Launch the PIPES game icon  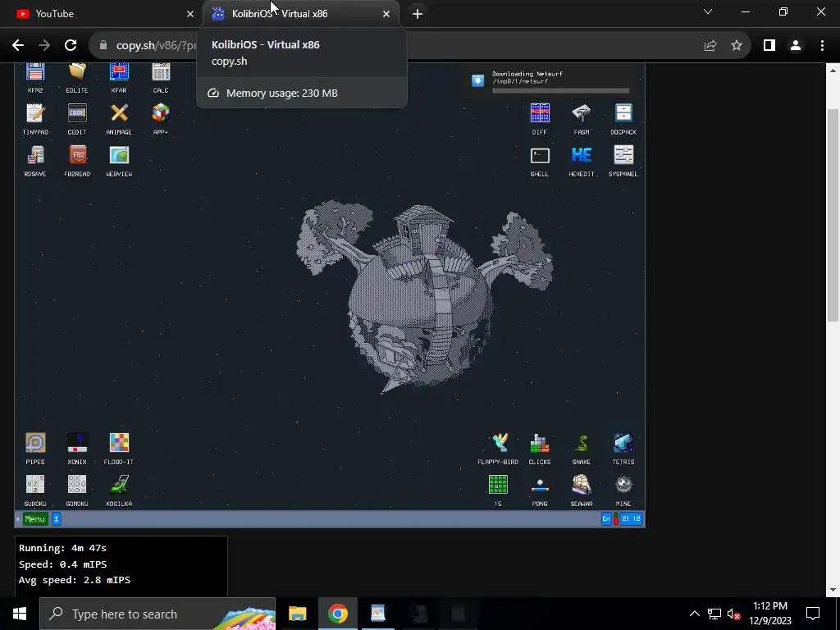pos(35,449)
